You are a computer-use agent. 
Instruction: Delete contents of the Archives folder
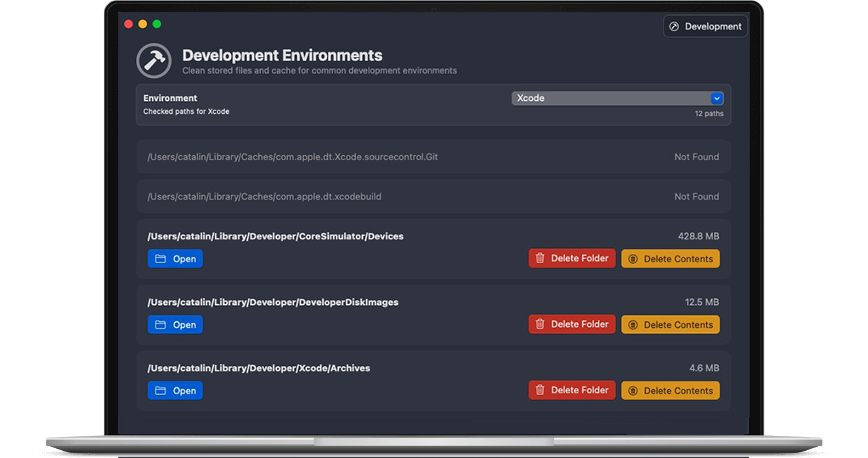point(670,390)
